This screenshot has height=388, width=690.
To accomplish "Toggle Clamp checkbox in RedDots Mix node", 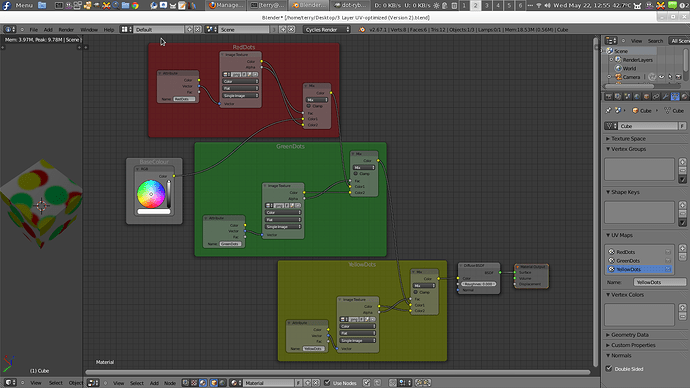I will coord(309,106).
